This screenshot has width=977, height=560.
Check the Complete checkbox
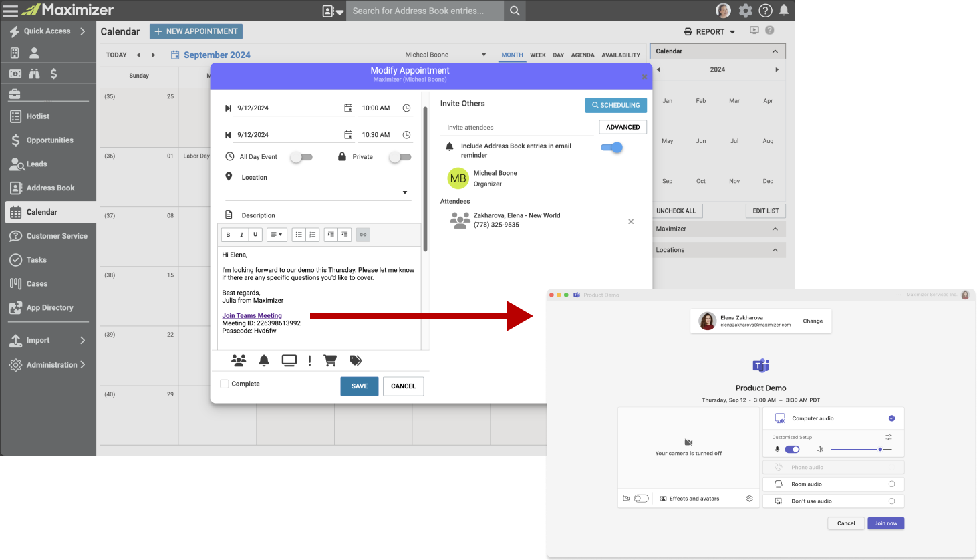[225, 384]
